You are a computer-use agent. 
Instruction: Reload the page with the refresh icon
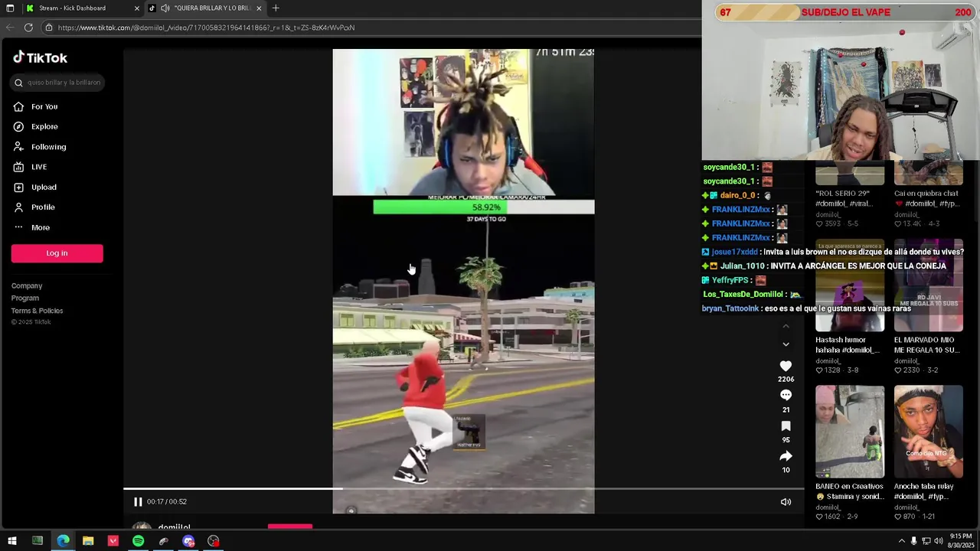[28, 28]
